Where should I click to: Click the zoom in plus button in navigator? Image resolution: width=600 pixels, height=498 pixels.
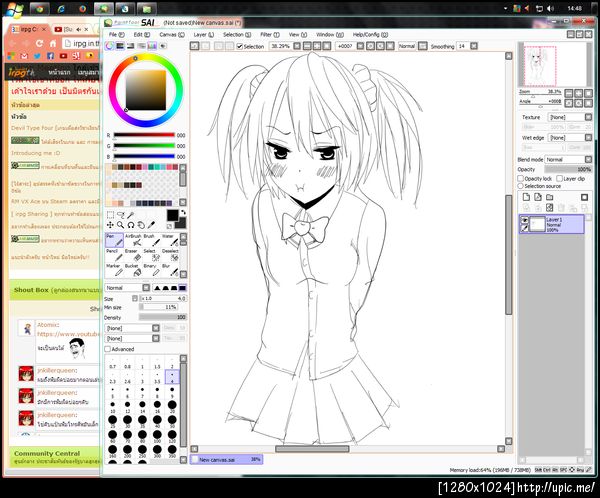tap(579, 93)
